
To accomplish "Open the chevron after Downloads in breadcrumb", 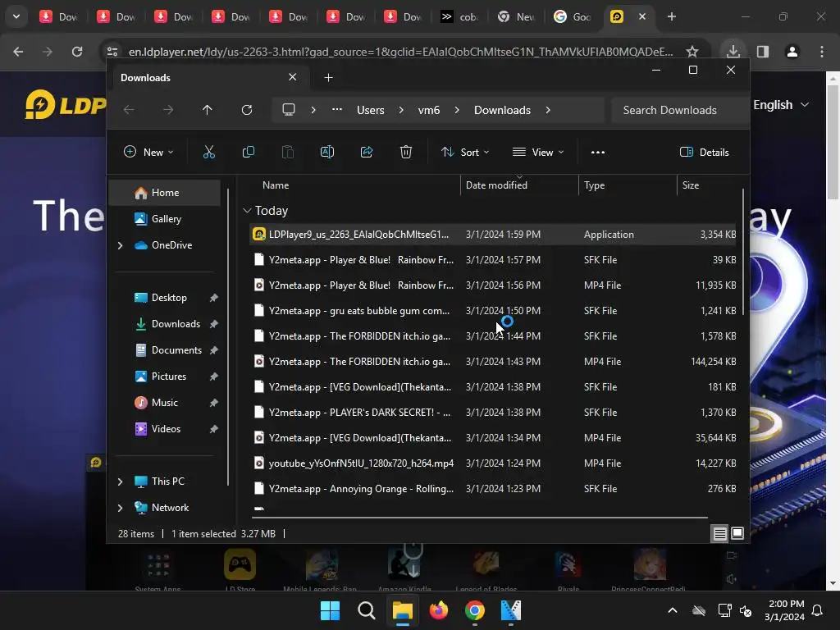I will [x=547, y=110].
